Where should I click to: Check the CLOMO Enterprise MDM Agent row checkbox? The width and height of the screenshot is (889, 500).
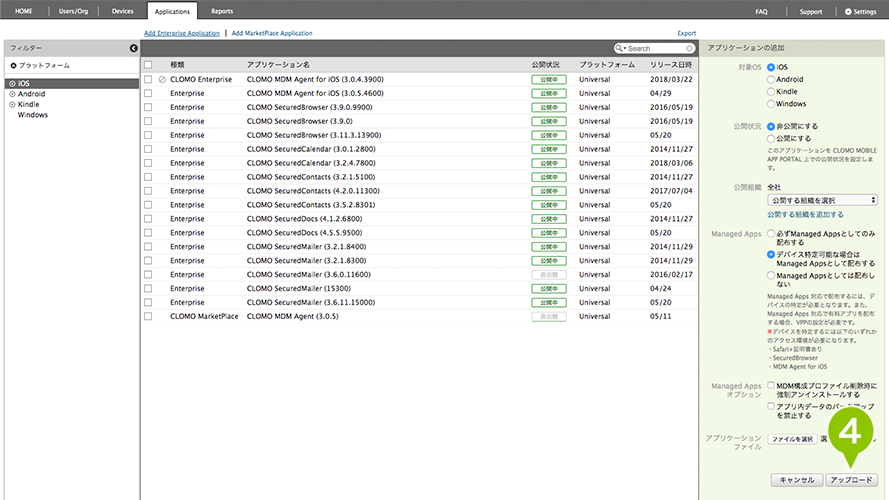pos(148,79)
